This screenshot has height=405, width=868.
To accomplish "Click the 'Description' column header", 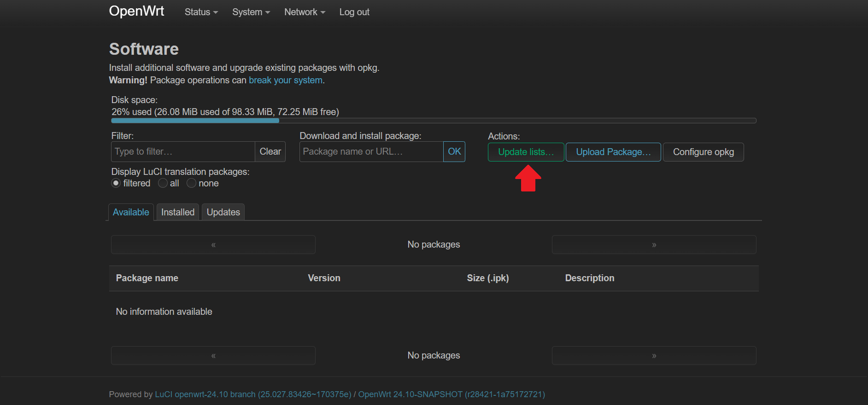I will (590, 278).
